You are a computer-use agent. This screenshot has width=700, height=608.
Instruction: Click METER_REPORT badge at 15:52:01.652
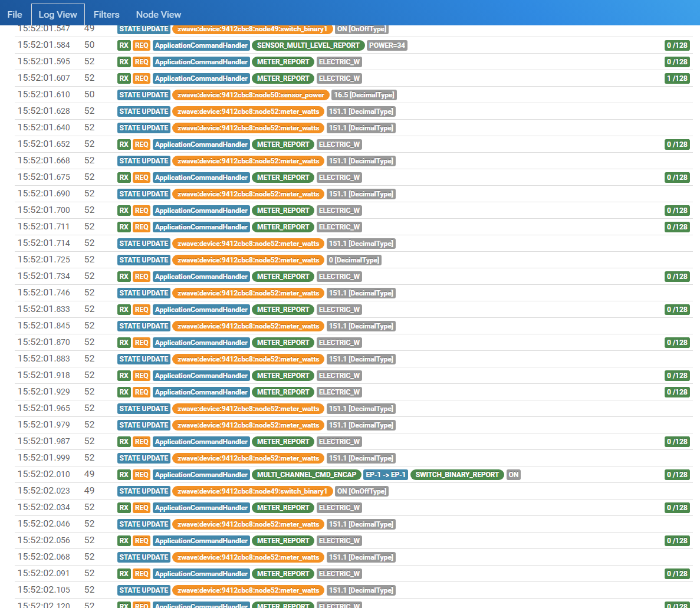pyautogui.click(x=283, y=144)
